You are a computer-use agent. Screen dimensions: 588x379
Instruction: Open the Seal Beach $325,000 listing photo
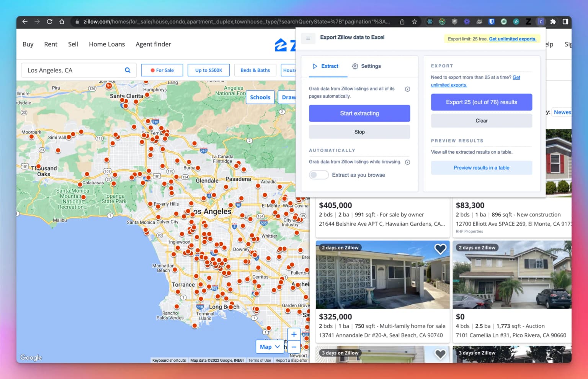tap(383, 275)
